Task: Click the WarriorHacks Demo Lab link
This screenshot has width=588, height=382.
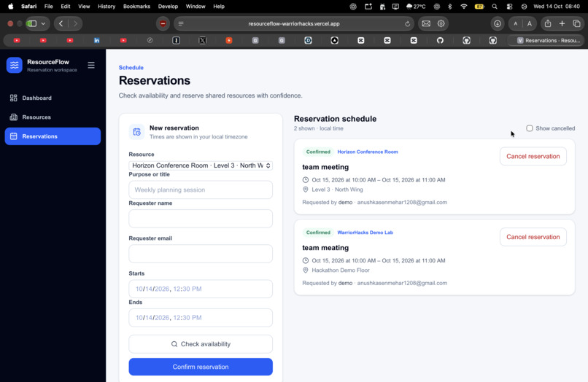Action: point(365,233)
